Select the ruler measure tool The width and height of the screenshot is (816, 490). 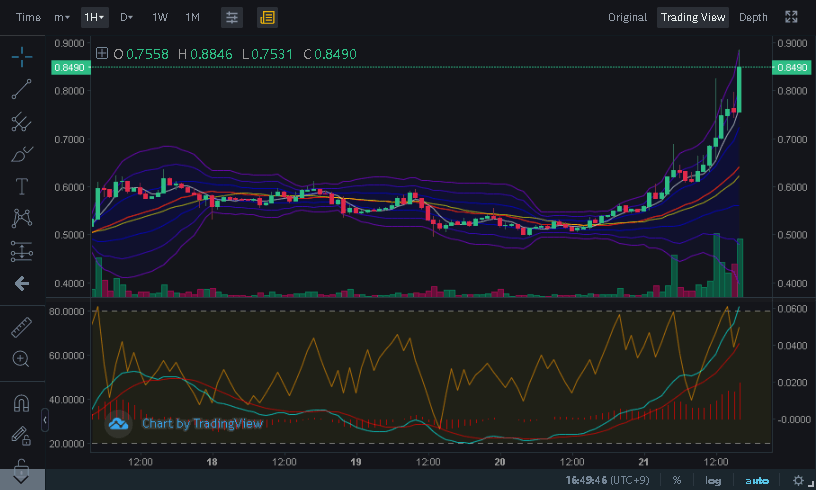point(22,328)
